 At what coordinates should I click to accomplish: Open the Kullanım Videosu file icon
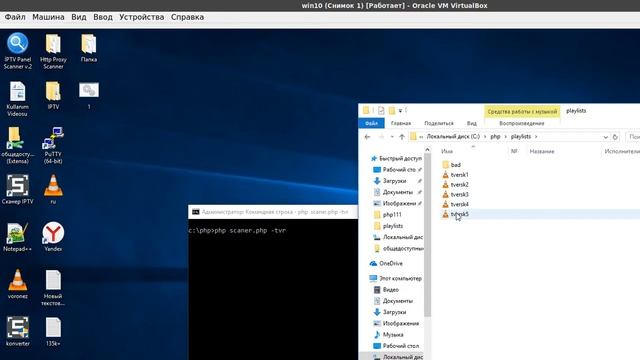18,99
